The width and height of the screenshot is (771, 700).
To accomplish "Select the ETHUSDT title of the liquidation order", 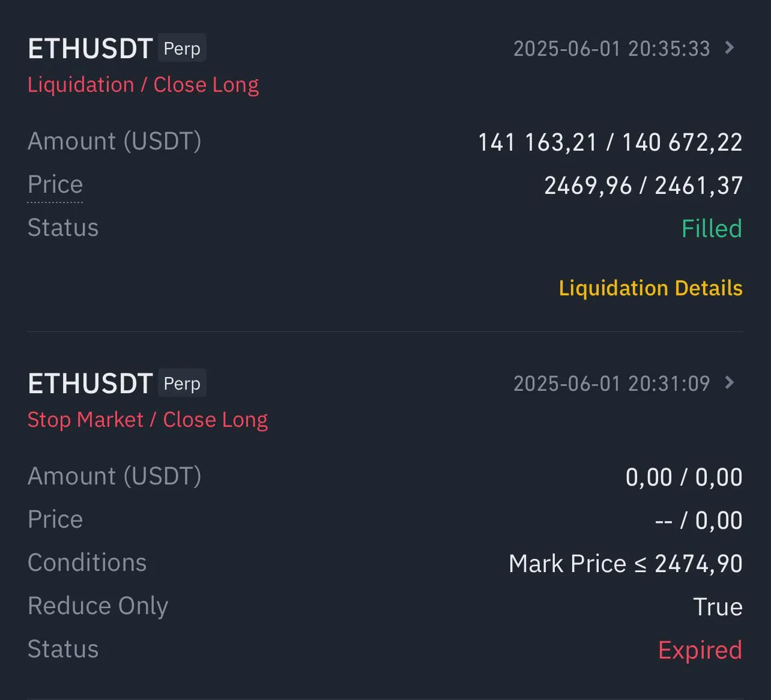I will click(90, 49).
